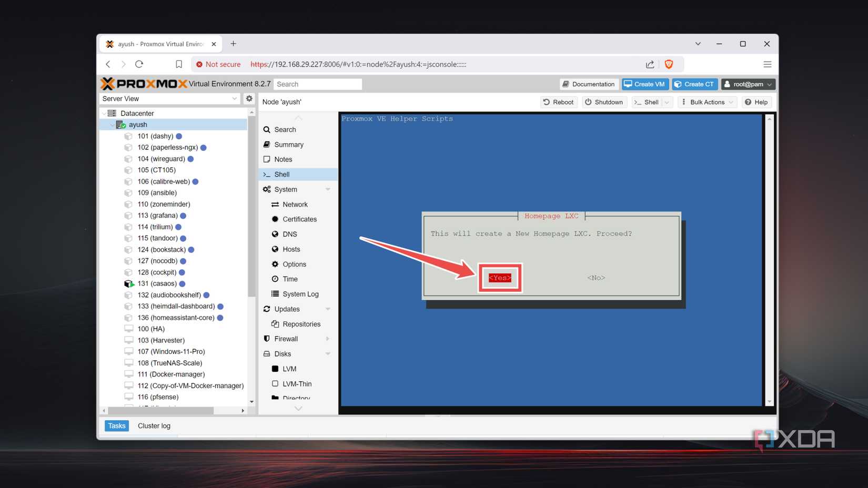Click the browser reload icon
The width and height of the screenshot is (868, 488).
point(139,64)
